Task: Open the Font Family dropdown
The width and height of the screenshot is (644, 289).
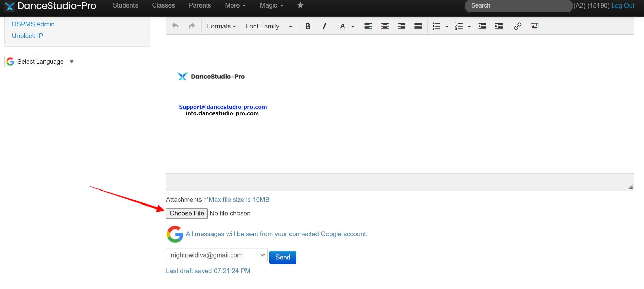Action: pos(269,26)
